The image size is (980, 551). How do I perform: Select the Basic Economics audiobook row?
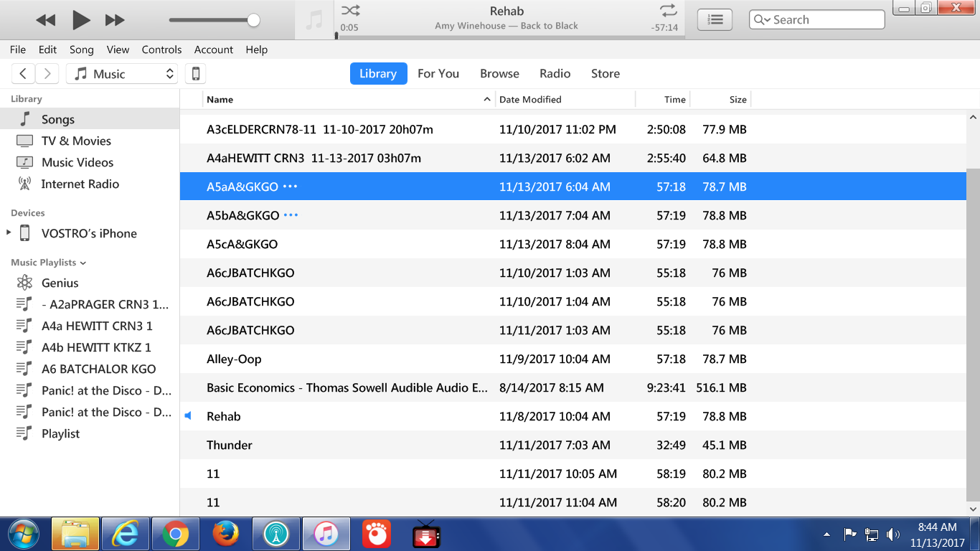pyautogui.click(x=573, y=387)
